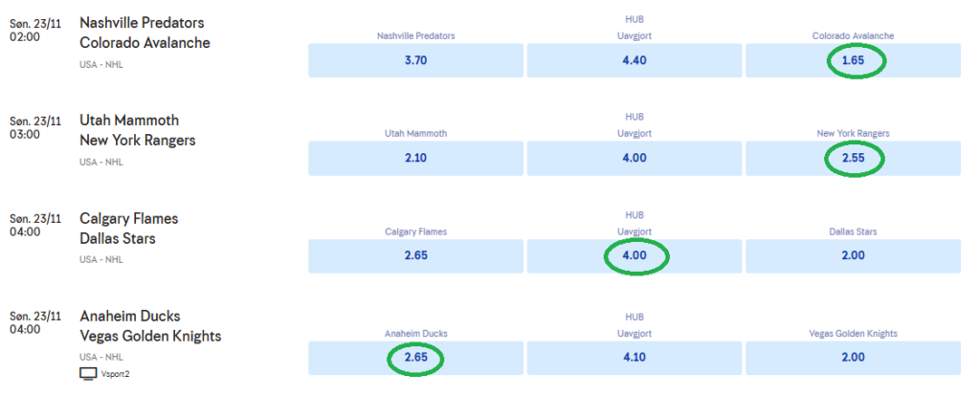Open the Utah Mammoth vs New York Rangers match
This screenshot has height=396, width=980.
[137, 130]
